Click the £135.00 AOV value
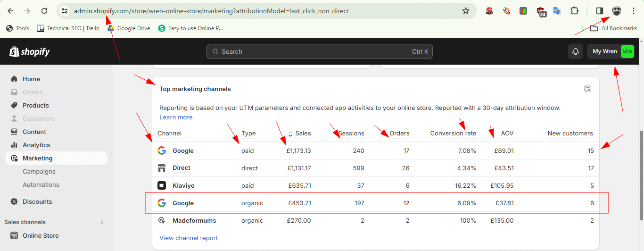The image size is (644, 251). click(502, 220)
